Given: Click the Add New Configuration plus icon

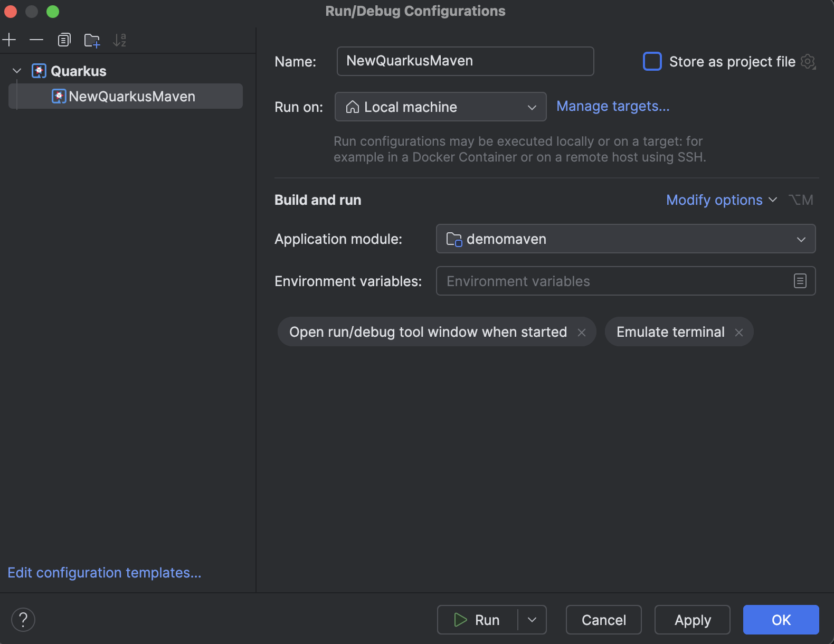Looking at the screenshot, I should click(x=10, y=40).
